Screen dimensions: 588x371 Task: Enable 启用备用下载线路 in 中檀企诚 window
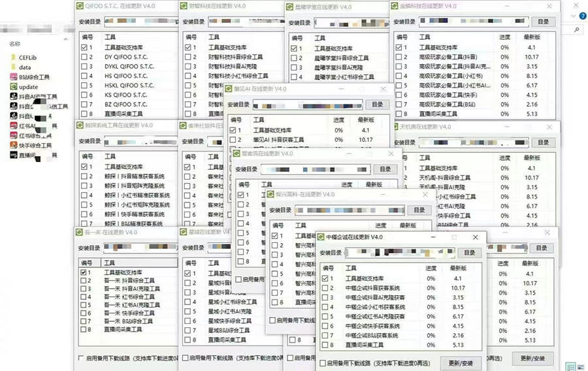[x=323, y=363]
